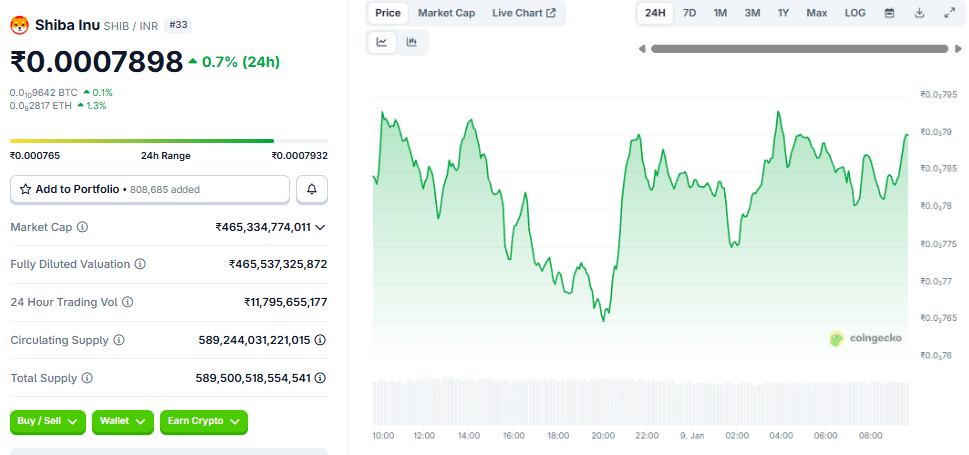Click the ₹465,334,774,011 market cap value

263,227
